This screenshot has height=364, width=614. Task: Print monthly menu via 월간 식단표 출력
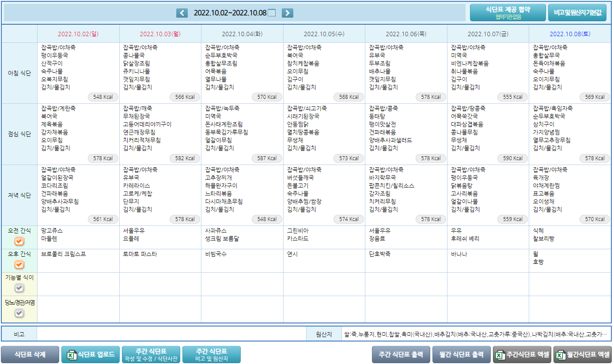462,355
